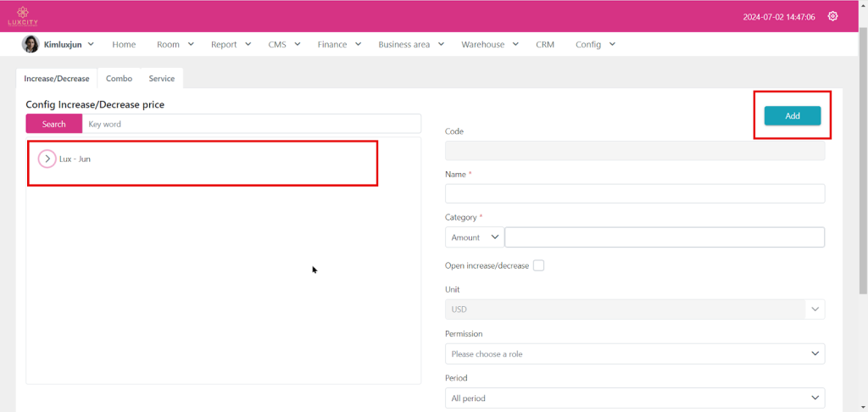Go to the CRM page

pos(545,44)
